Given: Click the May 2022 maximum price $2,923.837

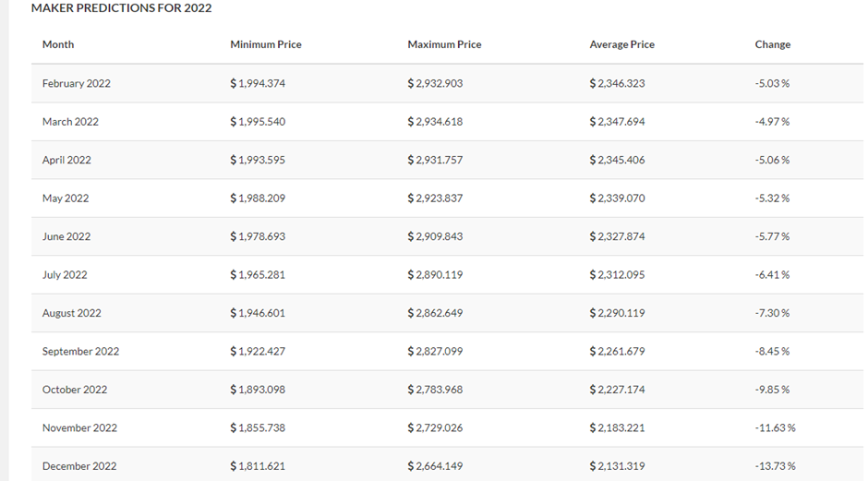Looking at the screenshot, I should click(x=435, y=198).
